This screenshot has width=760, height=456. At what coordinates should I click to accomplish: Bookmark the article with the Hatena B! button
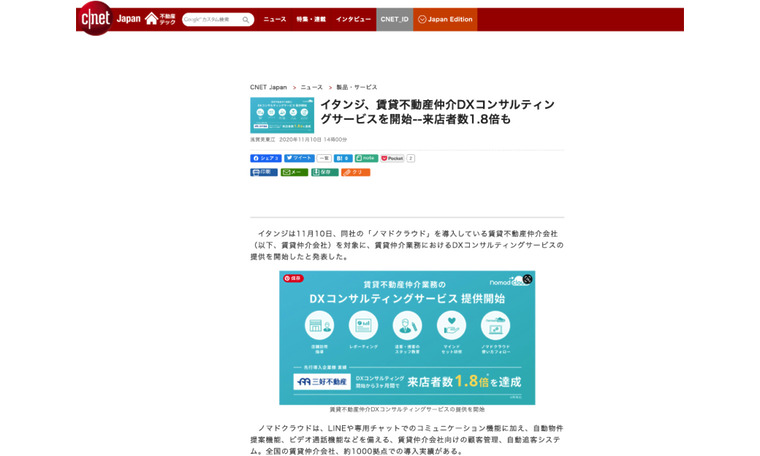point(343,158)
